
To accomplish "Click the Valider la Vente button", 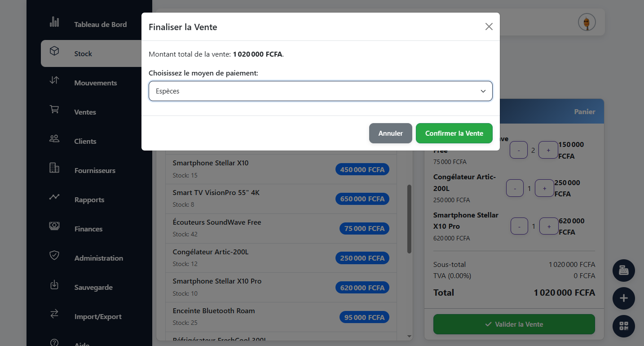I will (x=514, y=324).
